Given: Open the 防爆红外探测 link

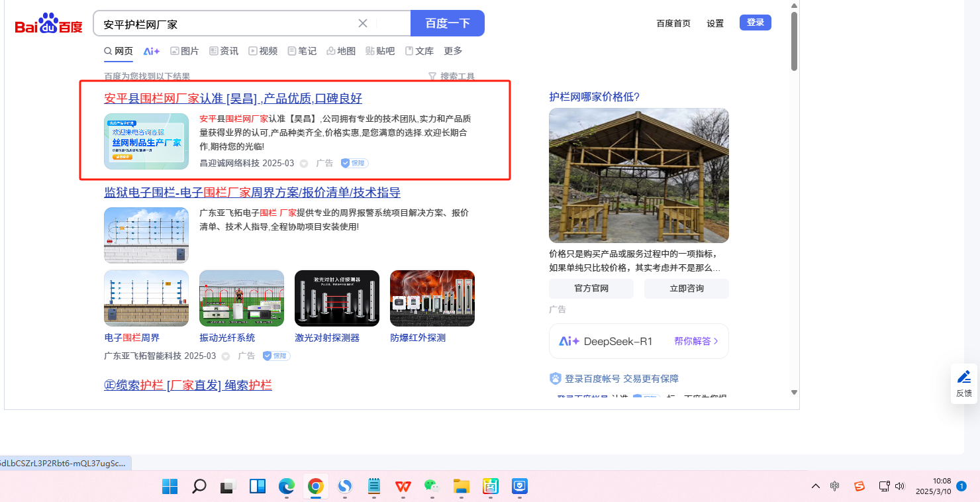Looking at the screenshot, I should click(x=418, y=338).
